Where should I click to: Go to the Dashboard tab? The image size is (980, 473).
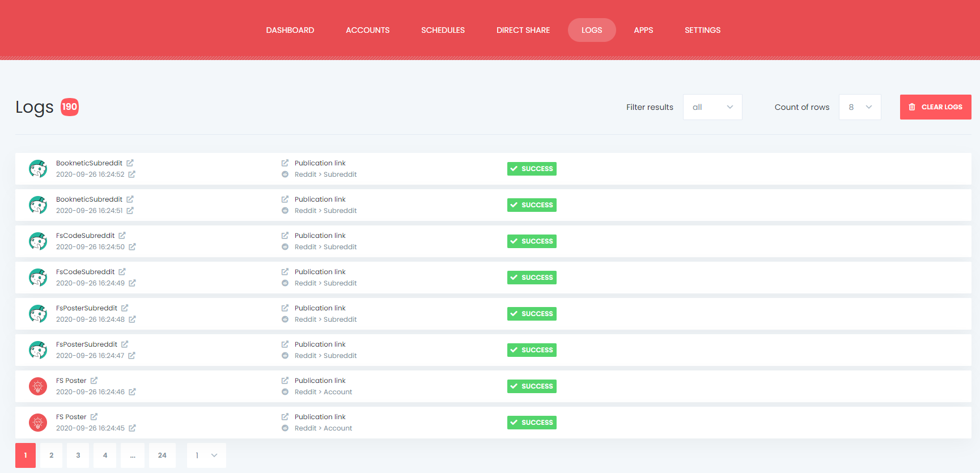point(290,30)
